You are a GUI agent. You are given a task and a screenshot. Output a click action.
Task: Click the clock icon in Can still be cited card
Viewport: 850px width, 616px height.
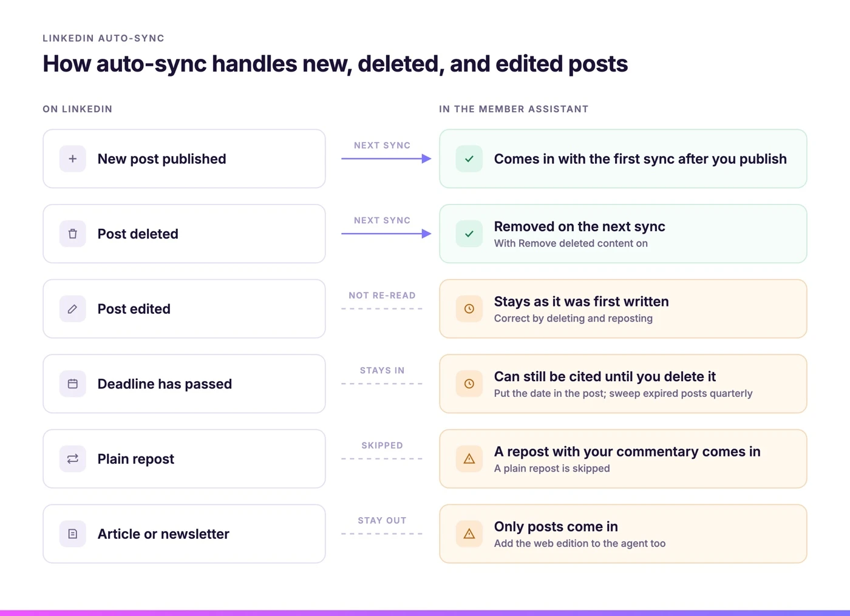click(x=469, y=384)
